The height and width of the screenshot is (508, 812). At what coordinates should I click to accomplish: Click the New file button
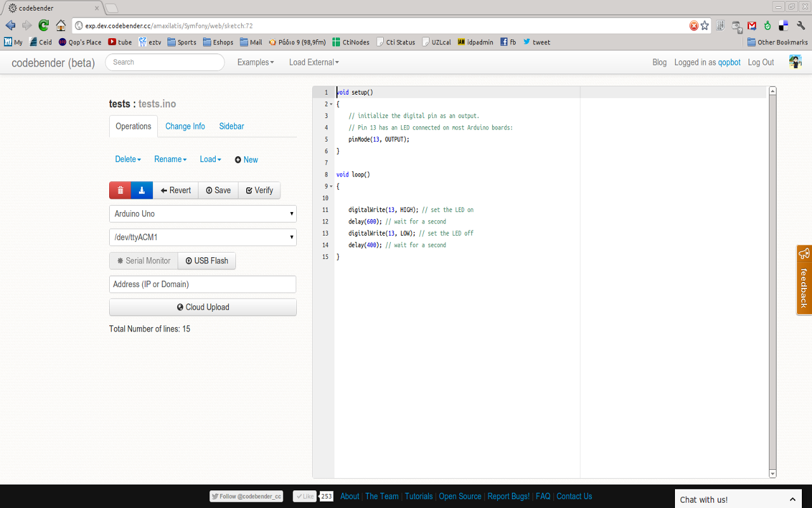pos(246,160)
